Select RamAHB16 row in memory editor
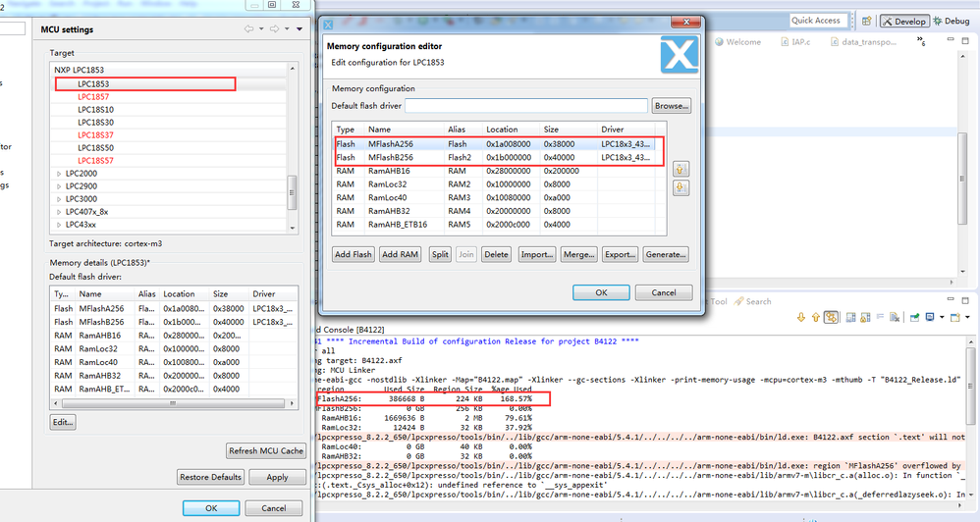The height and width of the screenshot is (522, 980). tap(494, 171)
